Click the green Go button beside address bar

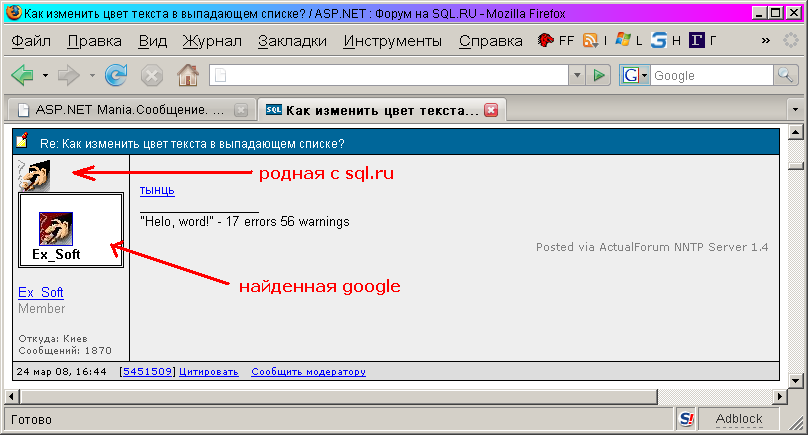coord(598,75)
